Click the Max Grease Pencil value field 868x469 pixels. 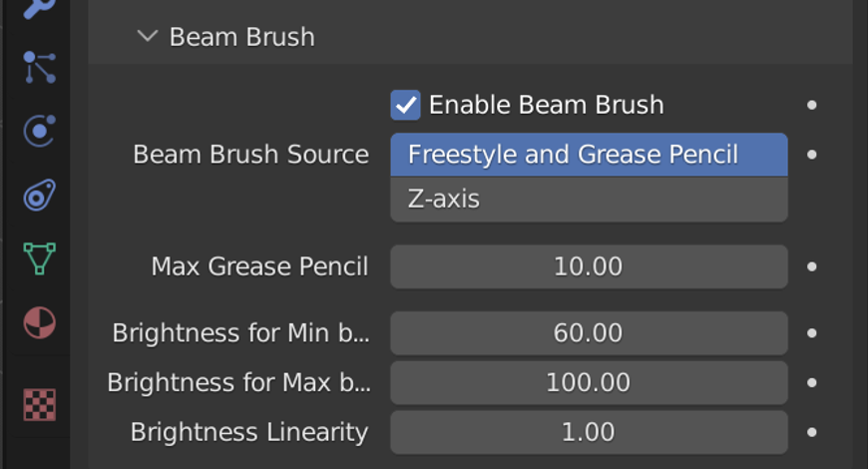tap(589, 266)
